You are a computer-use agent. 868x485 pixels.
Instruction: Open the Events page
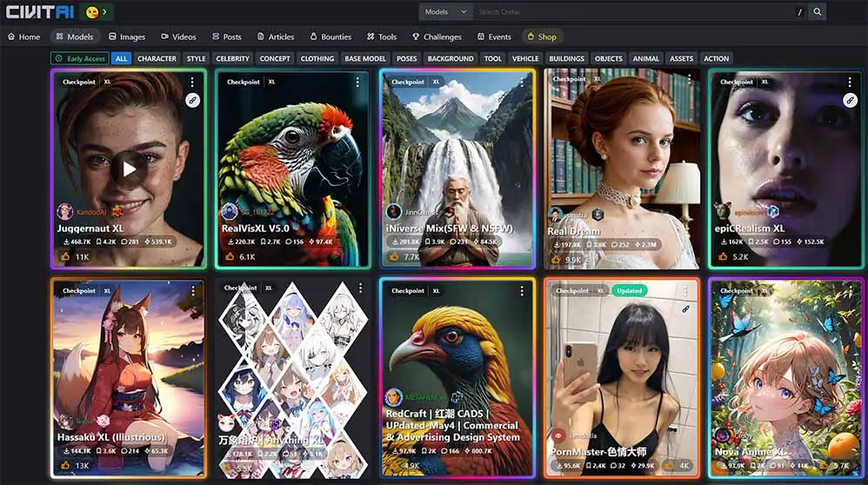[494, 37]
